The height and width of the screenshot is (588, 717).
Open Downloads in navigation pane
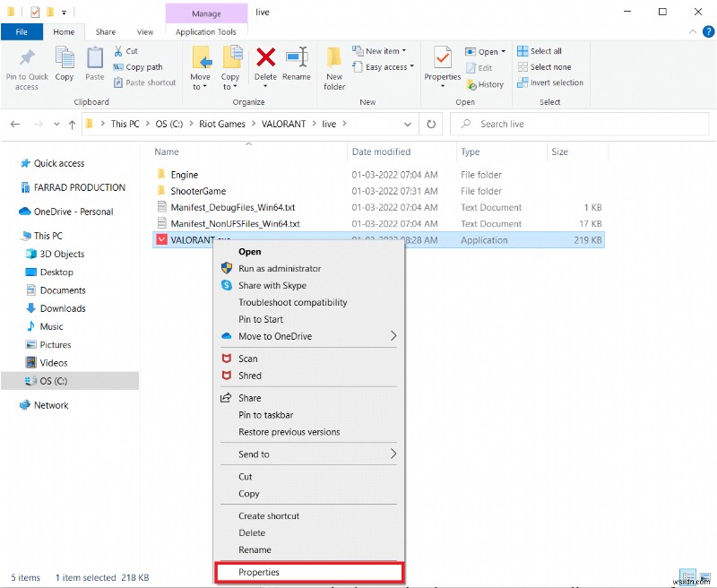click(63, 308)
